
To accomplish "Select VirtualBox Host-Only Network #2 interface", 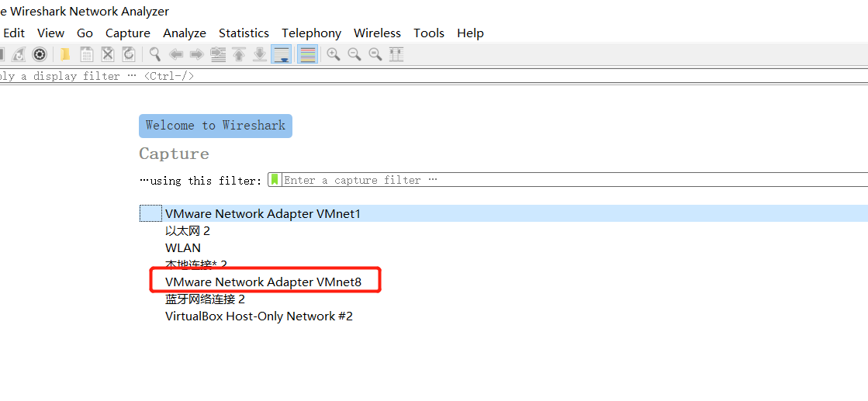I will (x=258, y=316).
